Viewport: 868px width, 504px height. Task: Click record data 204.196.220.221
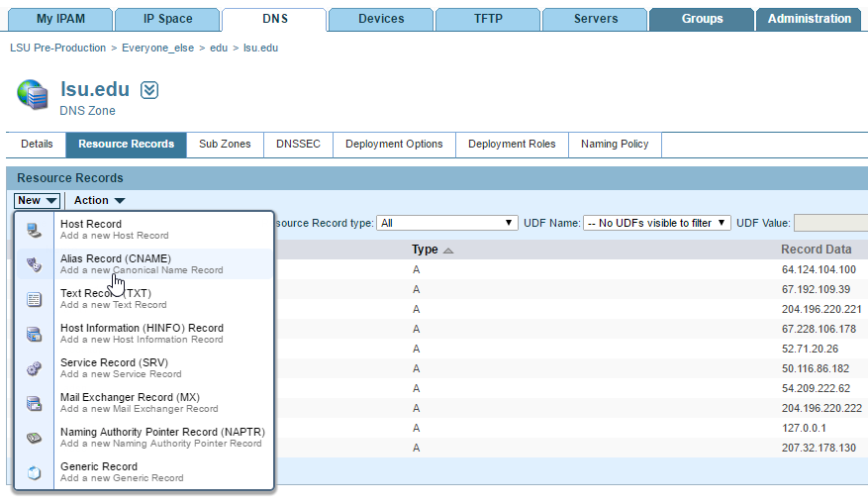[821, 310]
